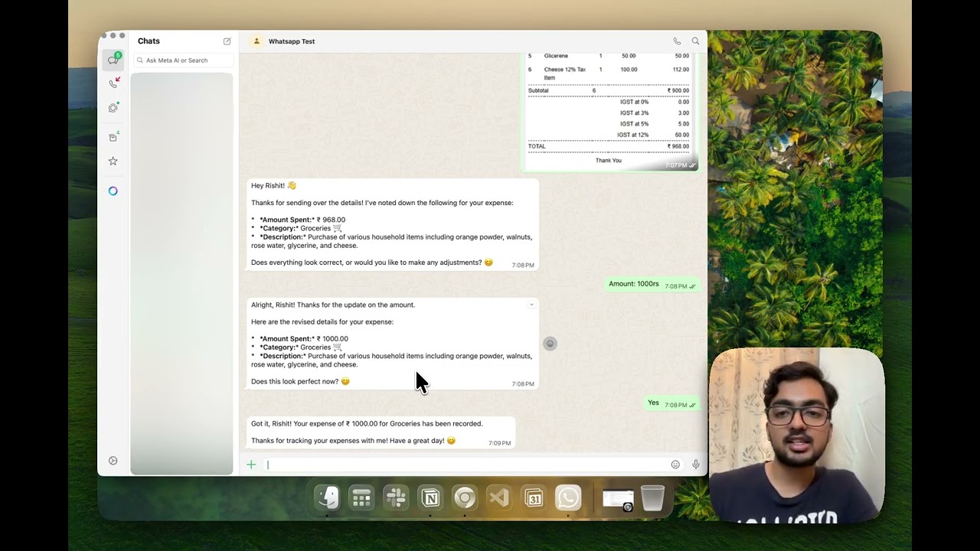Open message options chevron on revised details message
The image size is (980, 551).
pyautogui.click(x=531, y=305)
